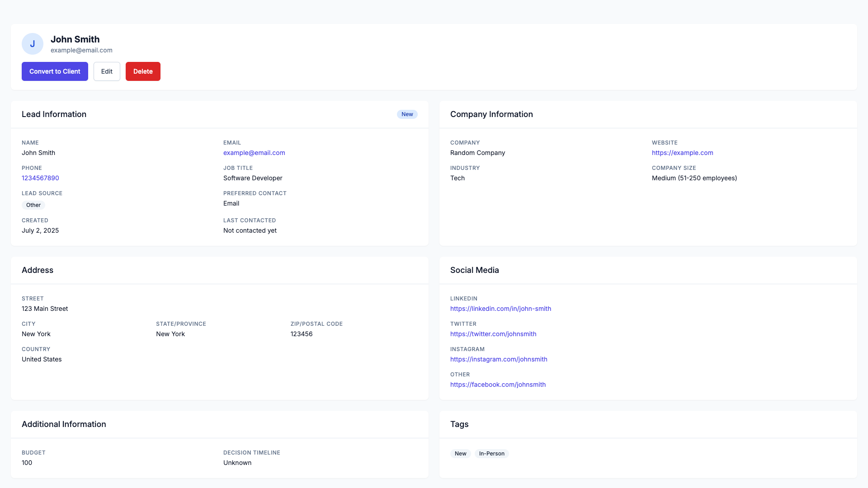Select the Company Information section title
The image size is (868, 488).
coord(491,114)
